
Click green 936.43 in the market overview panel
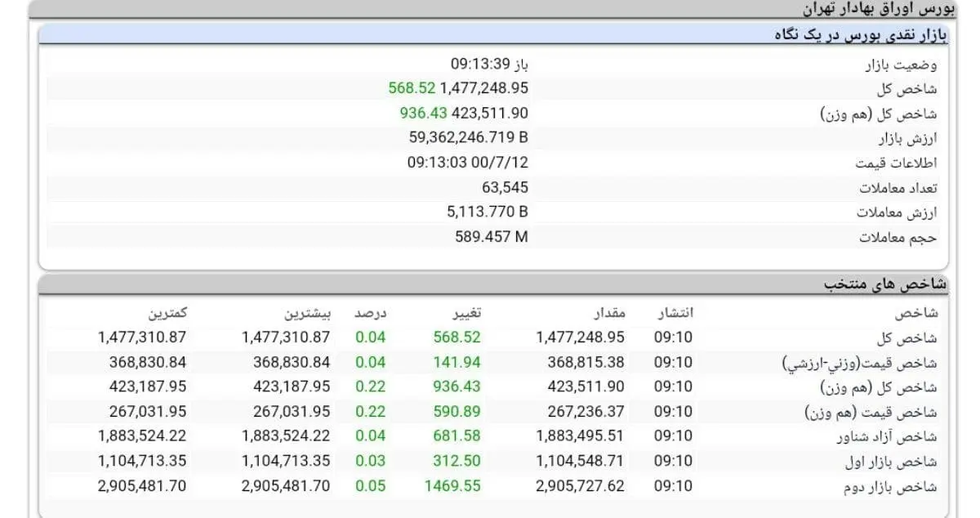[x=423, y=113]
